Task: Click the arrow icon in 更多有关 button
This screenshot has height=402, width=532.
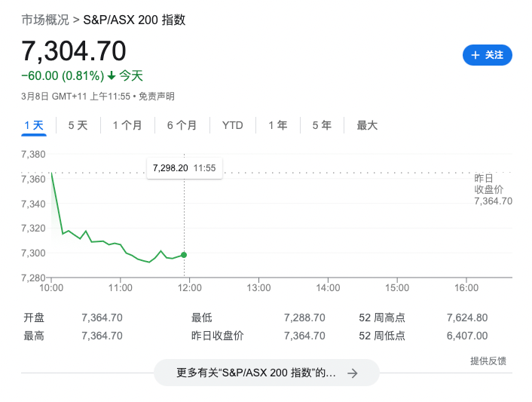Action: [352, 373]
